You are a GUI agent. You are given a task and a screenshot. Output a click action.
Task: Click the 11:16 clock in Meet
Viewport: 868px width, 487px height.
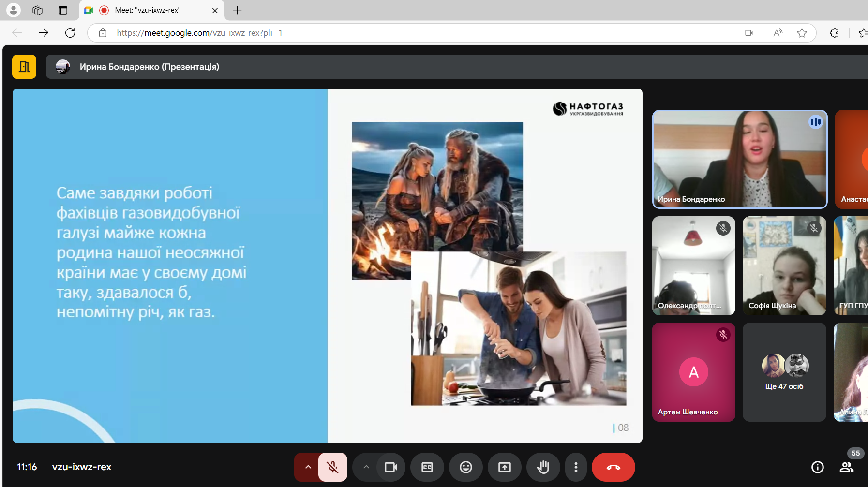tap(27, 467)
